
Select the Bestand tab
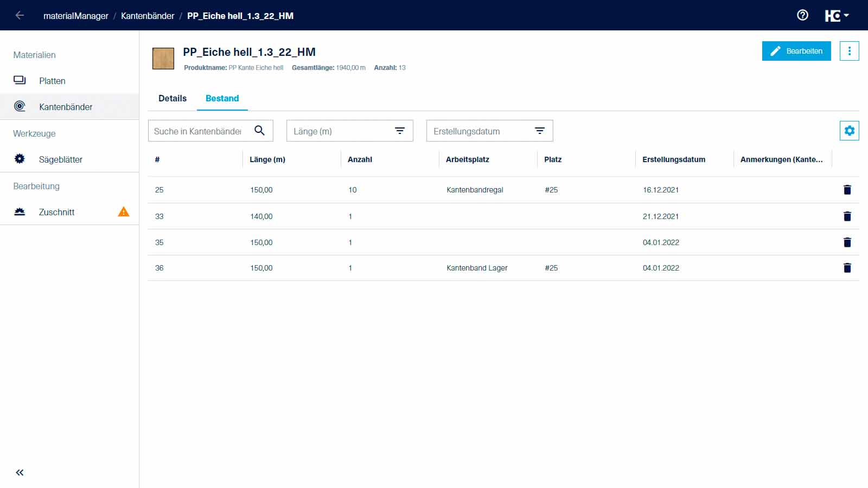(x=222, y=98)
